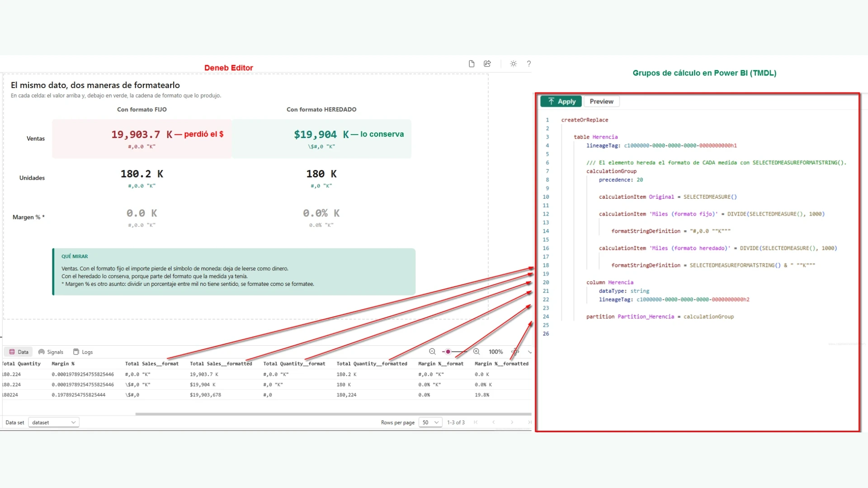Go to the next page of rows
Image resolution: width=868 pixels, height=488 pixels.
coord(512,422)
